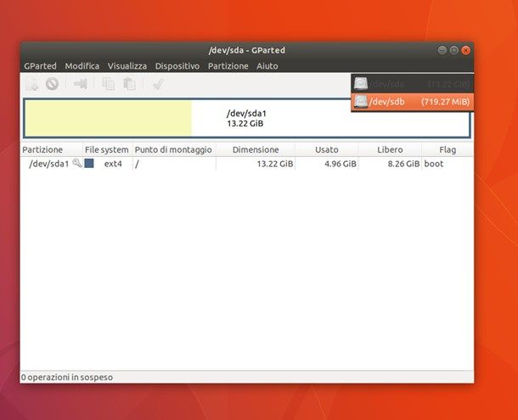Screen dimensions: 518x420
Task: Click the '0 operazioni in sospeso' status bar
Action: pyautogui.click(x=247, y=377)
